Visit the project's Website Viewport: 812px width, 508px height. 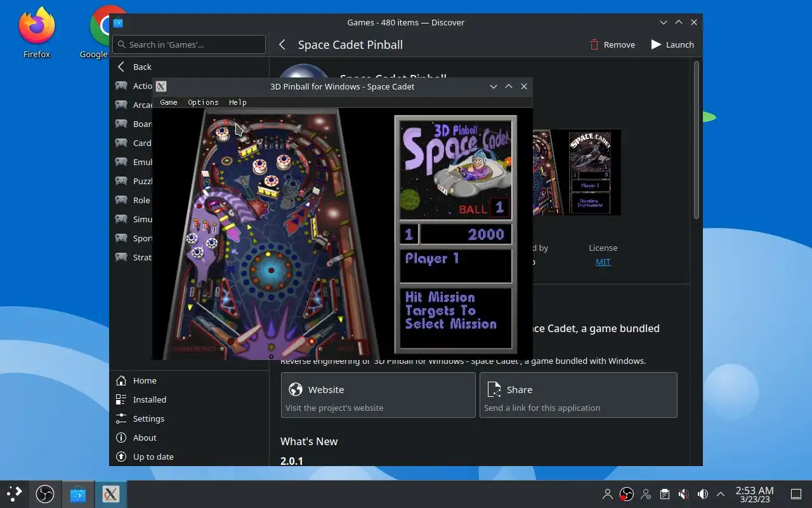pos(378,395)
